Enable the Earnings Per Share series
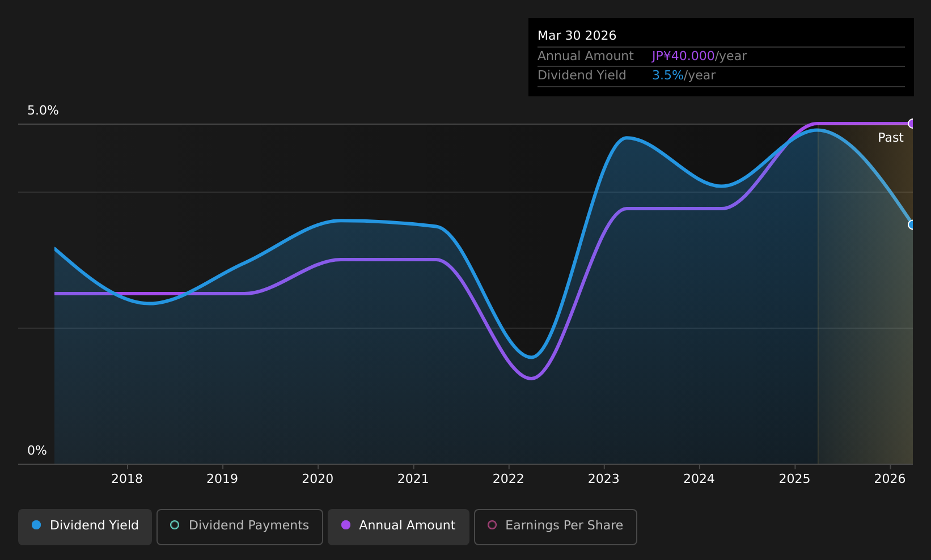This screenshot has height=560, width=931. [555, 527]
